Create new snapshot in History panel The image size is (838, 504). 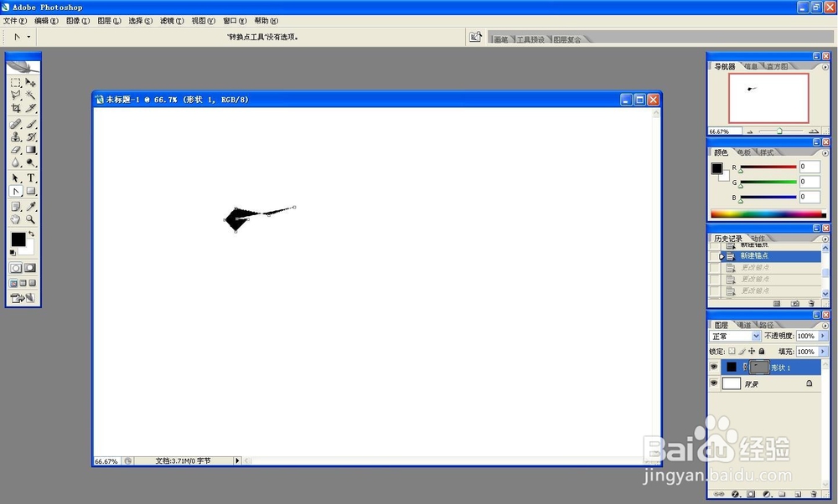point(794,303)
